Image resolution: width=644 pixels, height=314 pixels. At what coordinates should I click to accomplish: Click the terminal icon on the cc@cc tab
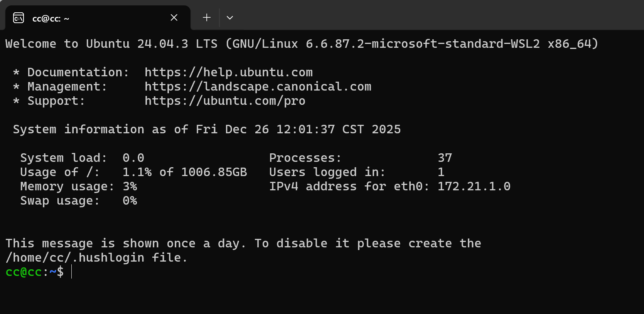[19, 18]
